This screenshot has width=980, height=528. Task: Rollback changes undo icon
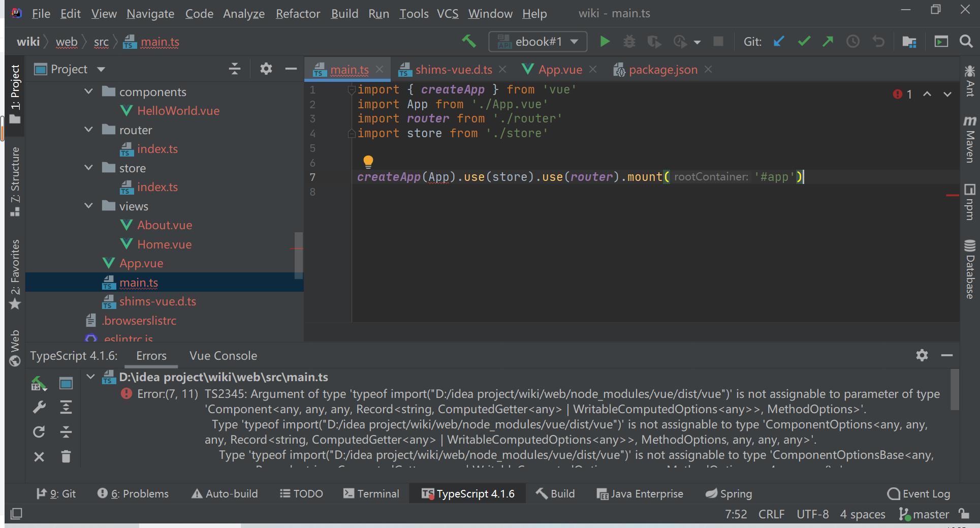[878, 42]
